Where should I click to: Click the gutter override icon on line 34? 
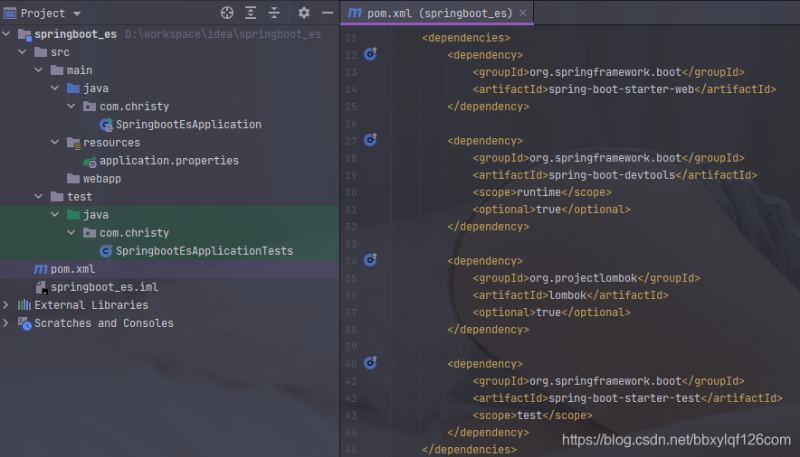(370, 260)
